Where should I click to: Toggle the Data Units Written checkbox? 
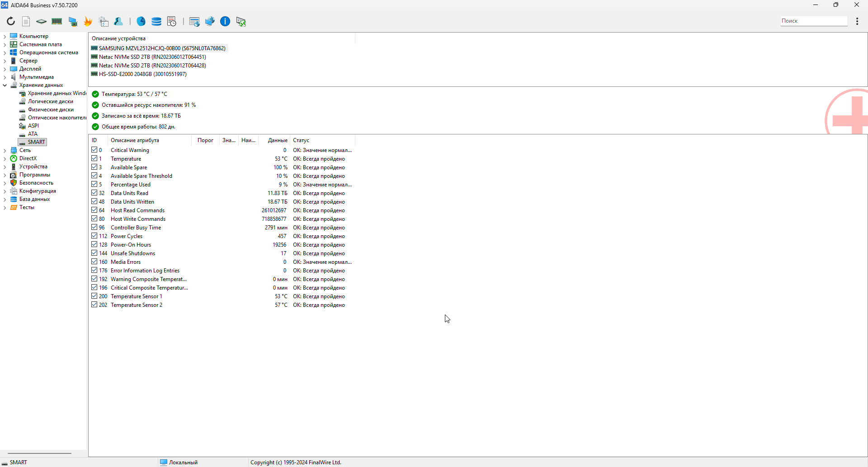point(94,201)
